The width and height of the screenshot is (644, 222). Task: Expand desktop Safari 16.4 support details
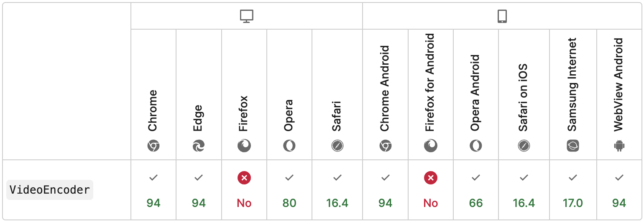coord(337,190)
